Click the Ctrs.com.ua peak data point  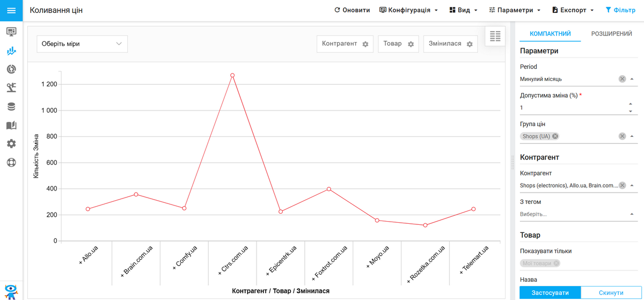pos(232,76)
